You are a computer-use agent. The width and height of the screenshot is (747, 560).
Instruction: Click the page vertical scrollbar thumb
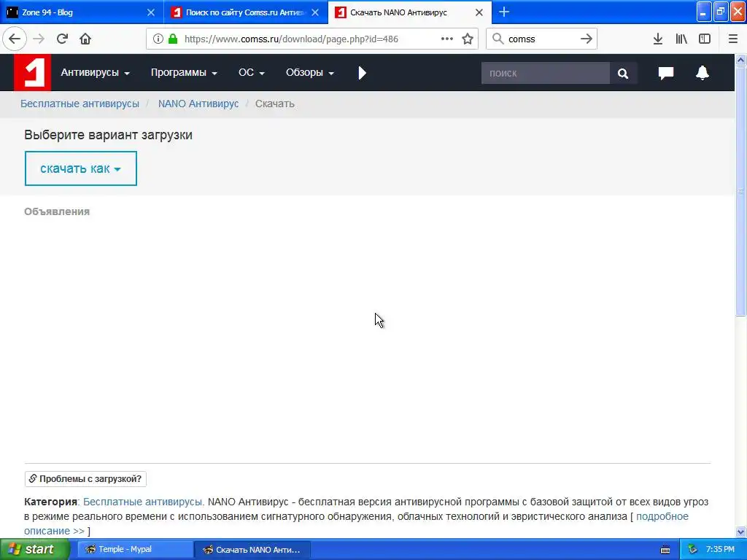coord(740,190)
